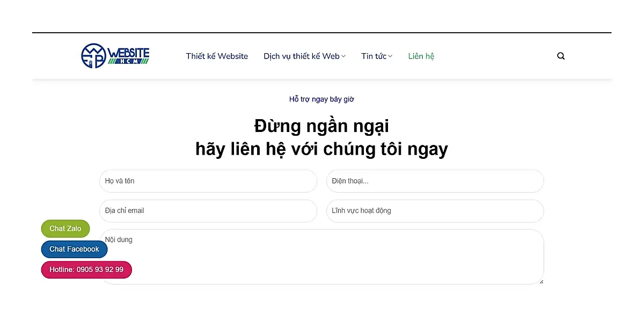Open the Dịch vụ thiết kế Web chevron arrow
The height and width of the screenshot is (322, 644).
pos(343,56)
